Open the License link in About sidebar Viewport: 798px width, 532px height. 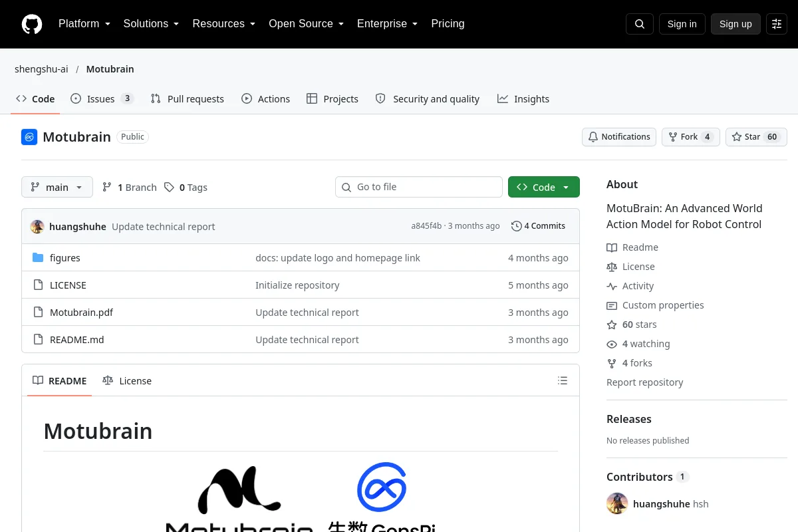click(630, 267)
